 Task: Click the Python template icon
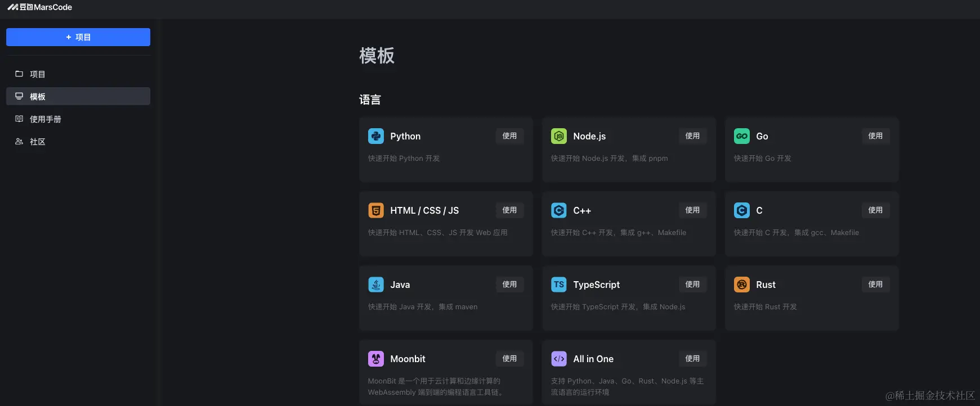(x=376, y=136)
